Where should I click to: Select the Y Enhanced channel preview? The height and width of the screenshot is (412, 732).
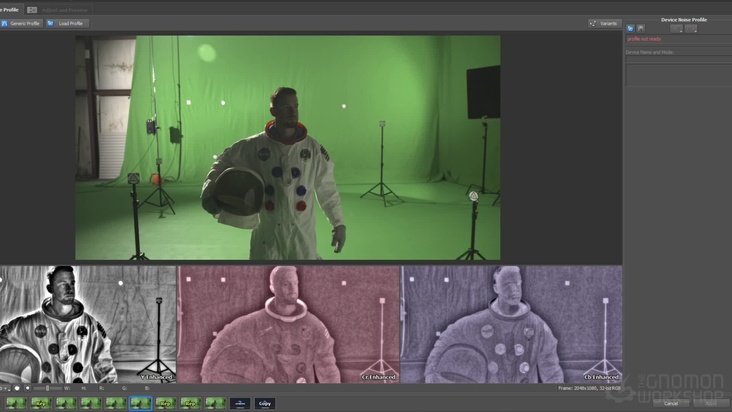point(88,324)
